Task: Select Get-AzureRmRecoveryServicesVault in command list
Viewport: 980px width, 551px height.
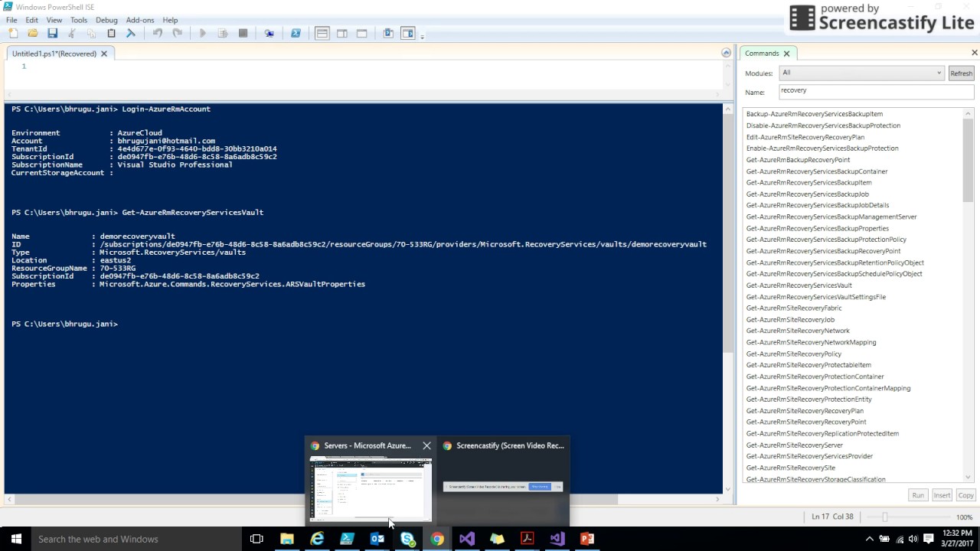Action: (x=799, y=285)
